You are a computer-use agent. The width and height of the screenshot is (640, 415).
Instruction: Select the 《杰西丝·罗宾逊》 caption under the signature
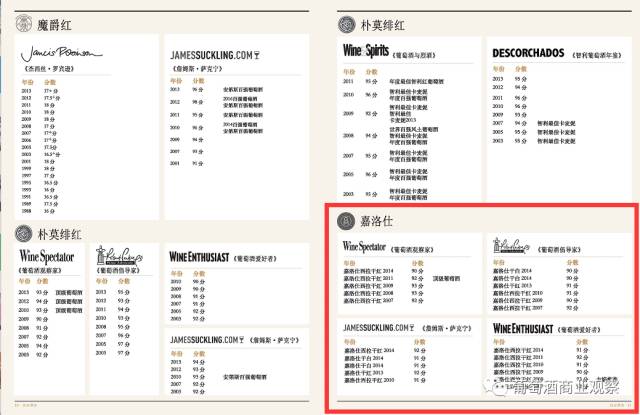(x=48, y=69)
